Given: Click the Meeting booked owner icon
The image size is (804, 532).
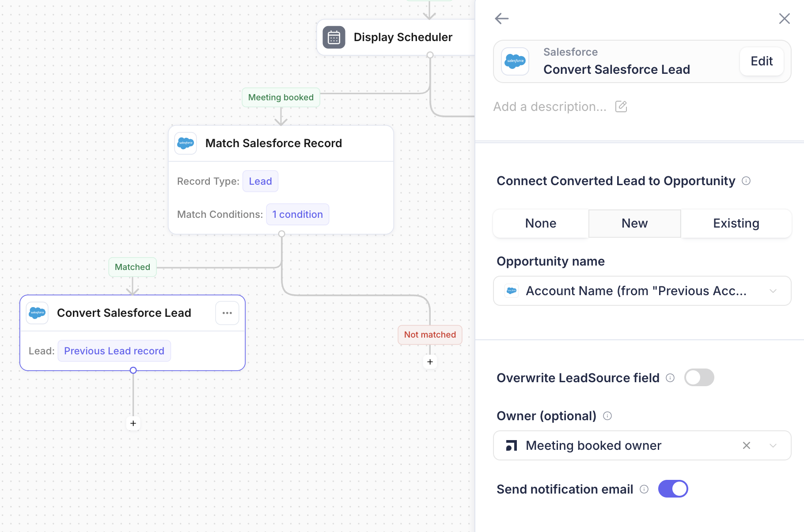Looking at the screenshot, I should (512, 445).
